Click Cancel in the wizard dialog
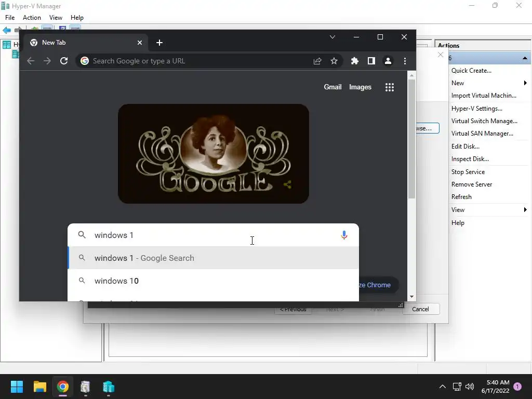532x399 pixels. coord(420,309)
